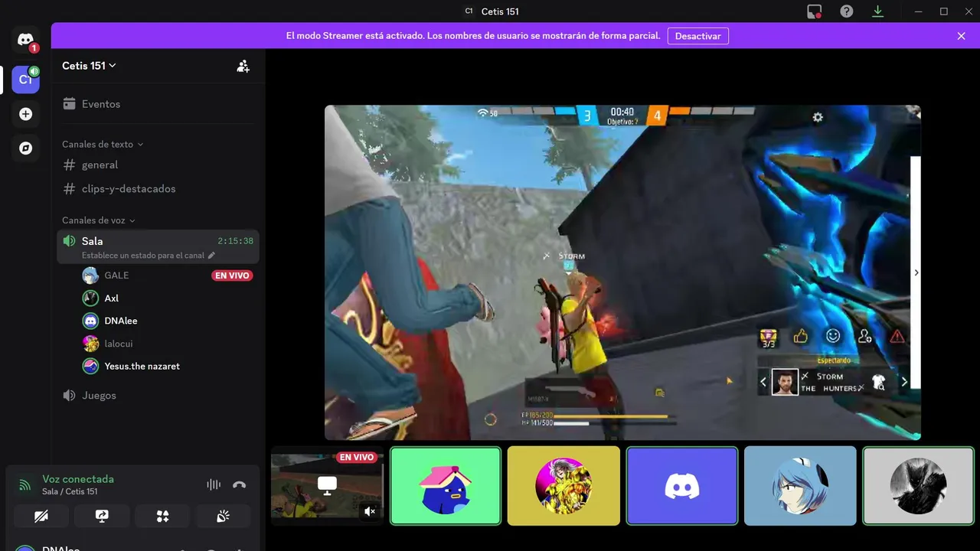Show member list arrow beside stream
980x551 pixels.
tap(916, 272)
